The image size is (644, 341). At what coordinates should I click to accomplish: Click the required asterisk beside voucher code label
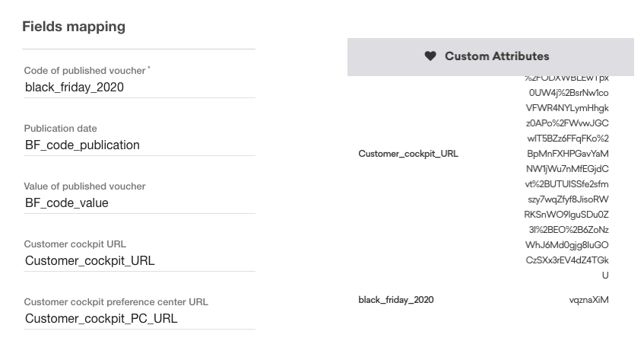[x=149, y=69]
